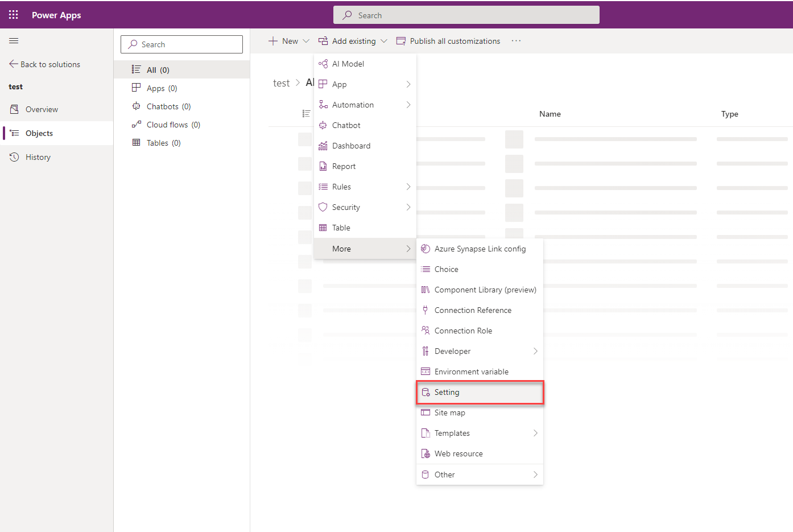793x532 pixels.
Task: Click the Web resource icon
Action: pyautogui.click(x=426, y=453)
